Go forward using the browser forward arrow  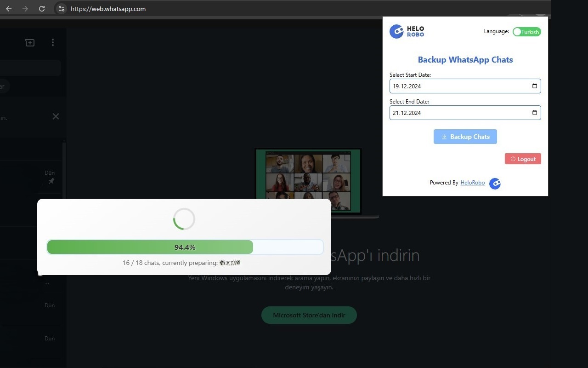click(x=25, y=9)
